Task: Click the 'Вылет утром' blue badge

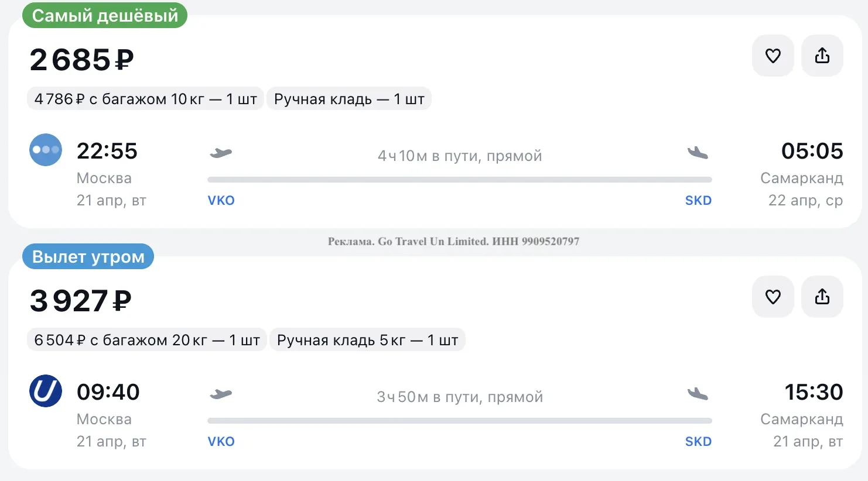Action: (x=88, y=257)
